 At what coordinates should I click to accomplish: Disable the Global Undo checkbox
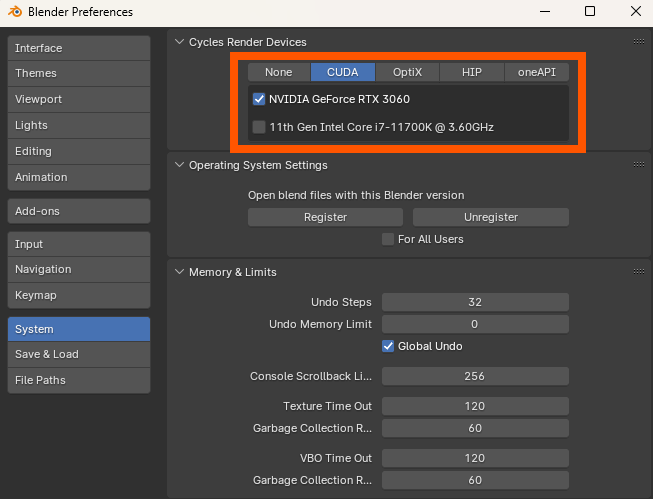click(388, 346)
